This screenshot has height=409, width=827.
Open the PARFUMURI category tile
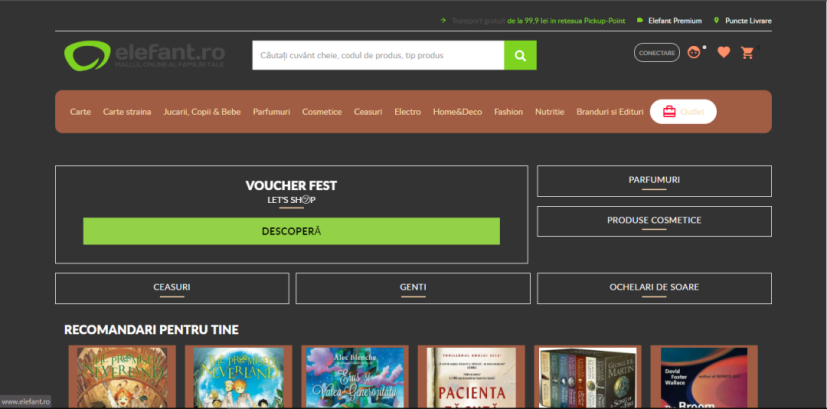(654, 181)
